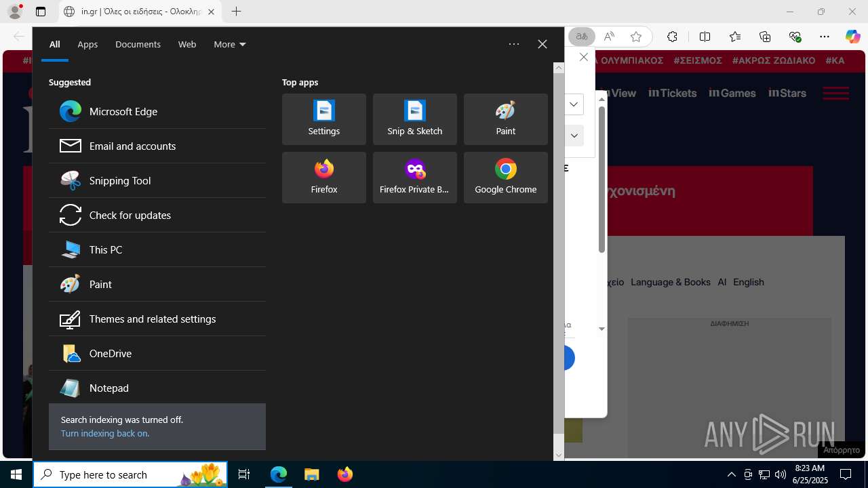Open the Paint tile in Top apps

coord(506,119)
